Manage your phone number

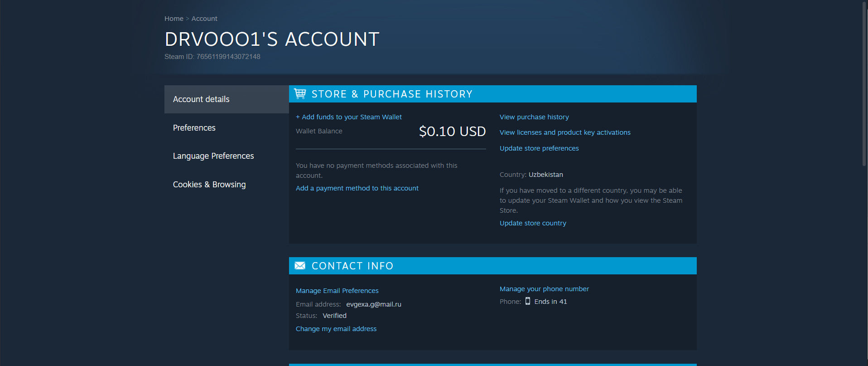pyautogui.click(x=544, y=289)
